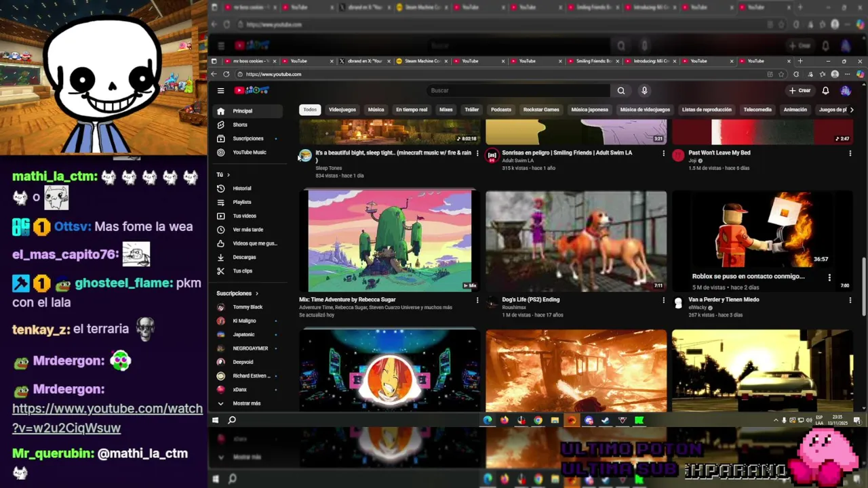
Task: Open the account avatar menu
Action: pos(846,91)
